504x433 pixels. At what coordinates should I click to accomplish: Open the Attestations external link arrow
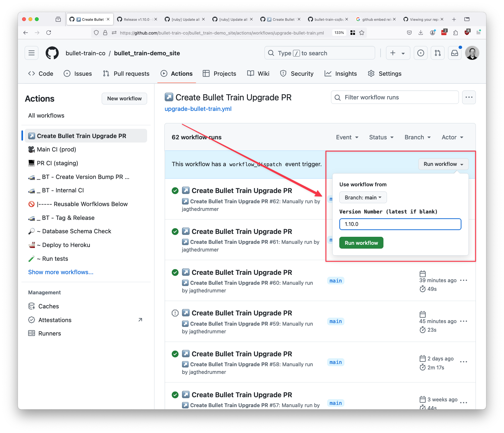(140, 320)
